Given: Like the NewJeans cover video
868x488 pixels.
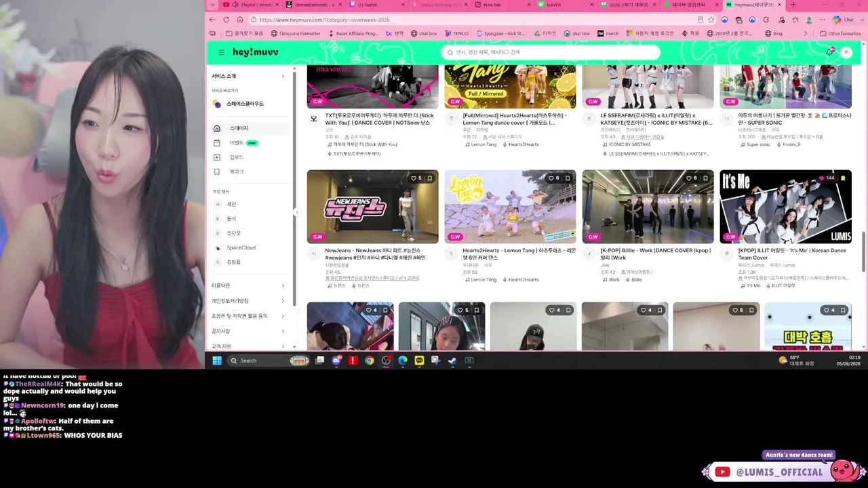Looking at the screenshot, I should point(416,178).
